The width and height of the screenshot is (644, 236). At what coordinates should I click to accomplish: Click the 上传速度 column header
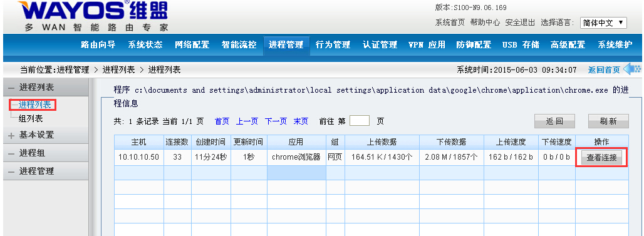511,142
